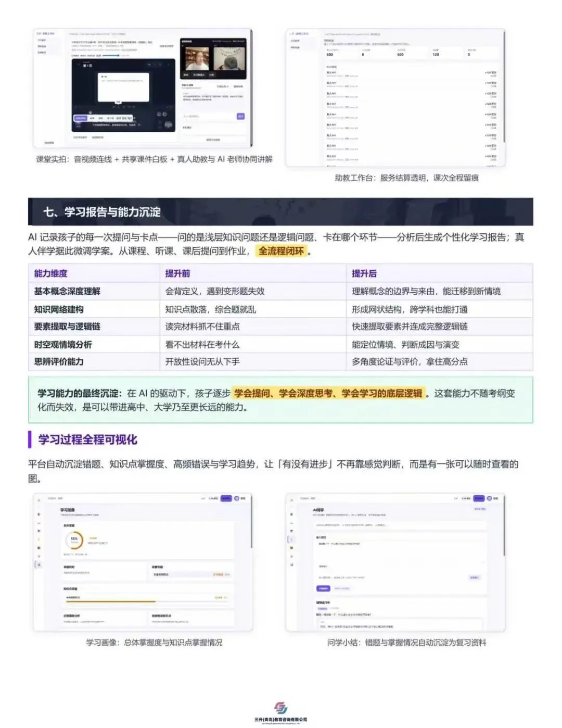Select the row label 基本概念深度理解

(x=67, y=291)
